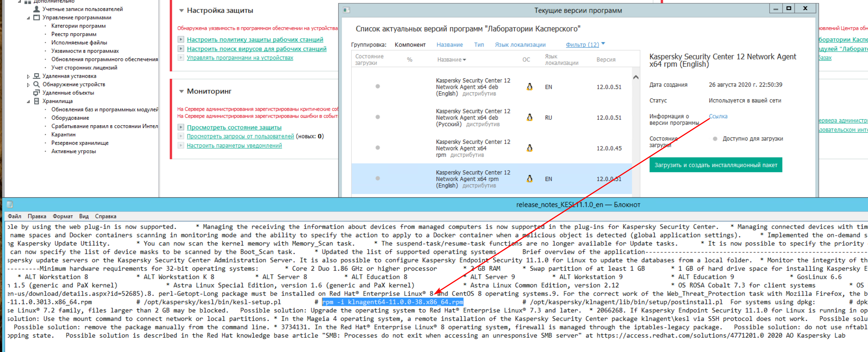Click the Состояние загрузки column header

[369, 59]
